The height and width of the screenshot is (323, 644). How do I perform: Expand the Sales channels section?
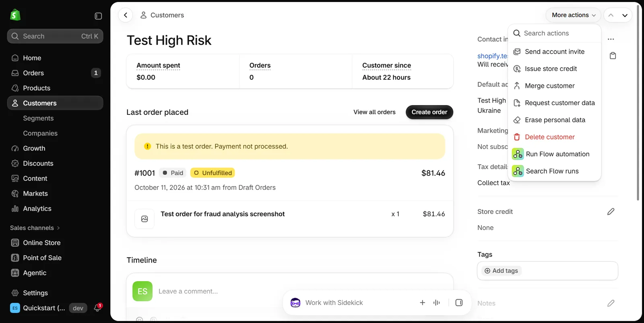[35, 228]
